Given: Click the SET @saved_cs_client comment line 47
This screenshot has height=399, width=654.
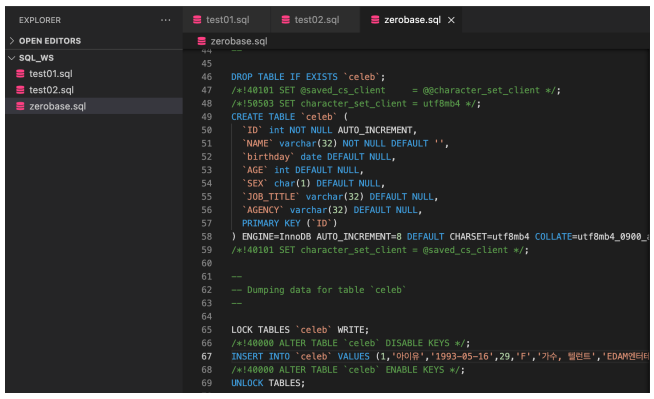Looking at the screenshot, I should [x=395, y=90].
